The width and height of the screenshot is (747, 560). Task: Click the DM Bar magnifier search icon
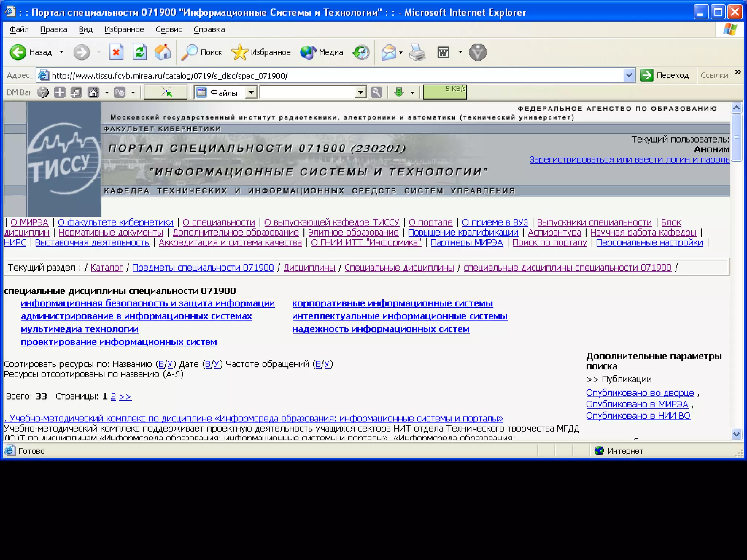click(376, 93)
